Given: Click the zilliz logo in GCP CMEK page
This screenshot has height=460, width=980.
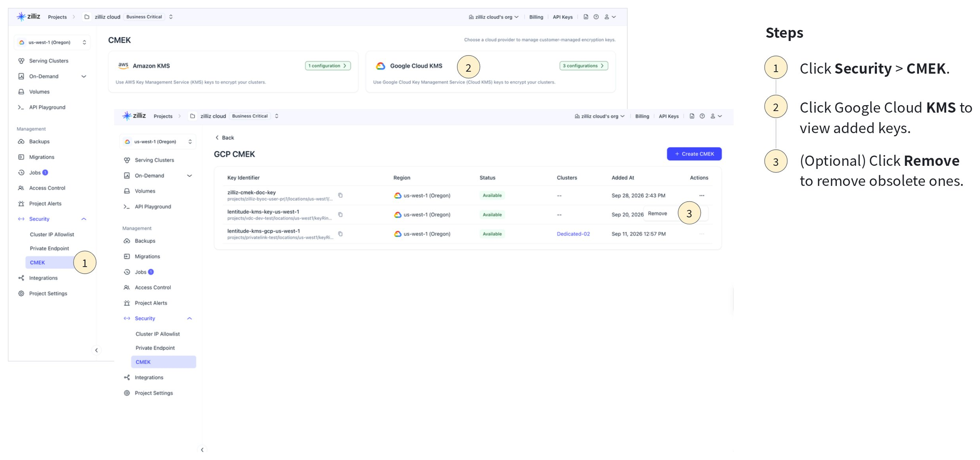Looking at the screenshot, I should (x=134, y=116).
